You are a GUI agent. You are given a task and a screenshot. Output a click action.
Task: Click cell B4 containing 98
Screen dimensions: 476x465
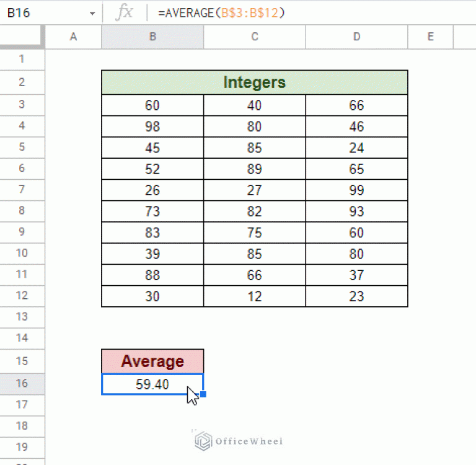(x=152, y=126)
